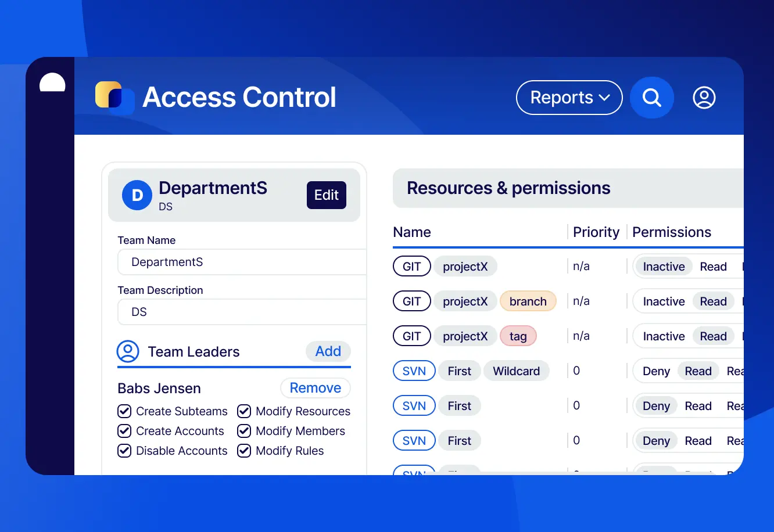Select Inactive in the projectX branch row

pyautogui.click(x=664, y=301)
